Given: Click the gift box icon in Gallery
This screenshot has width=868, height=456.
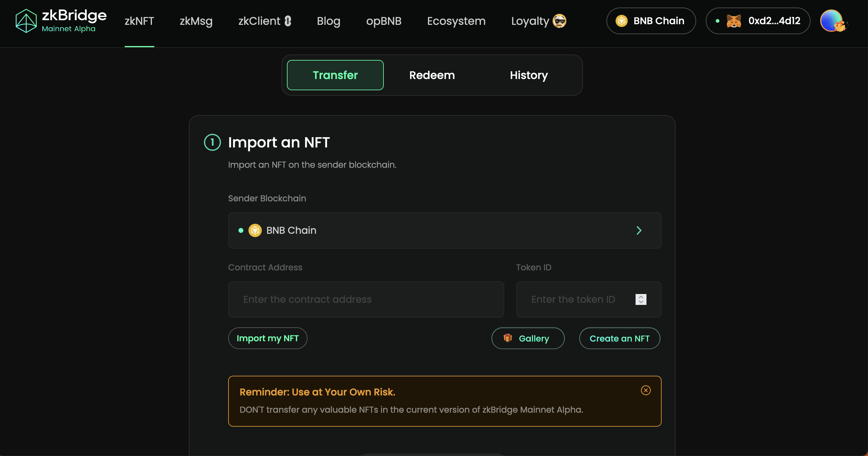Looking at the screenshot, I should 508,338.
